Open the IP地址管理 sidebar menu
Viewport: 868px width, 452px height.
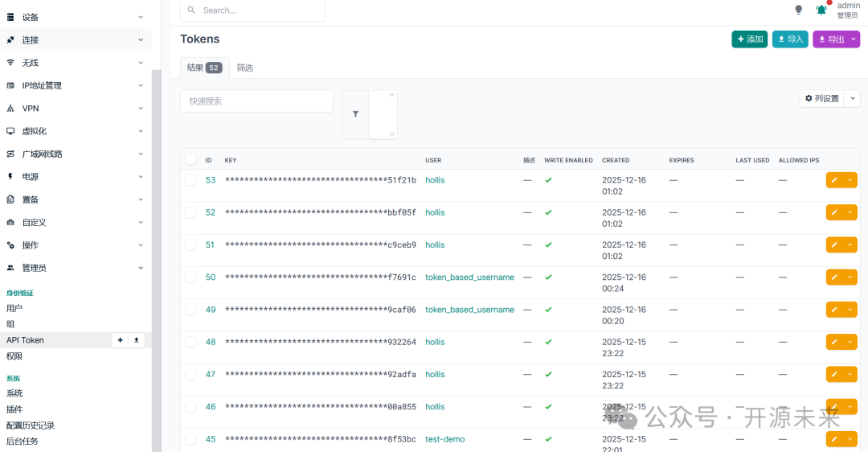coord(76,85)
